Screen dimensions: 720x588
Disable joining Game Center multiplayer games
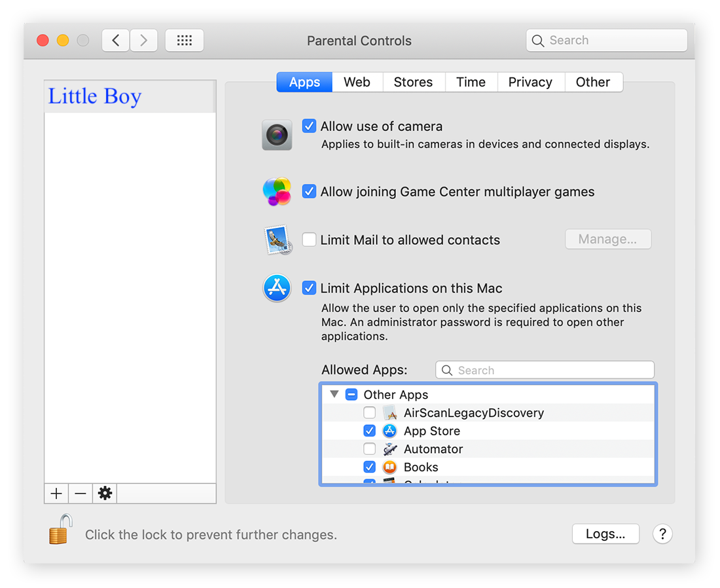tap(308, 191)
